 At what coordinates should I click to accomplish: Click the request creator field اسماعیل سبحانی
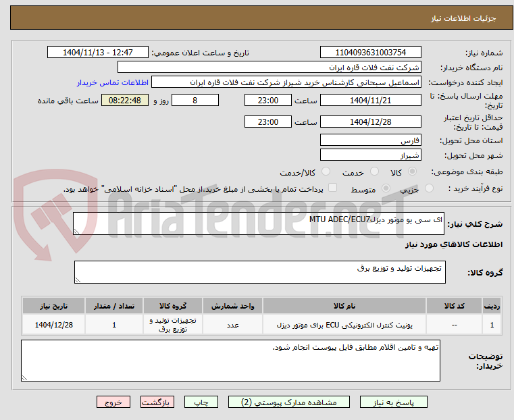coord(286,82)
